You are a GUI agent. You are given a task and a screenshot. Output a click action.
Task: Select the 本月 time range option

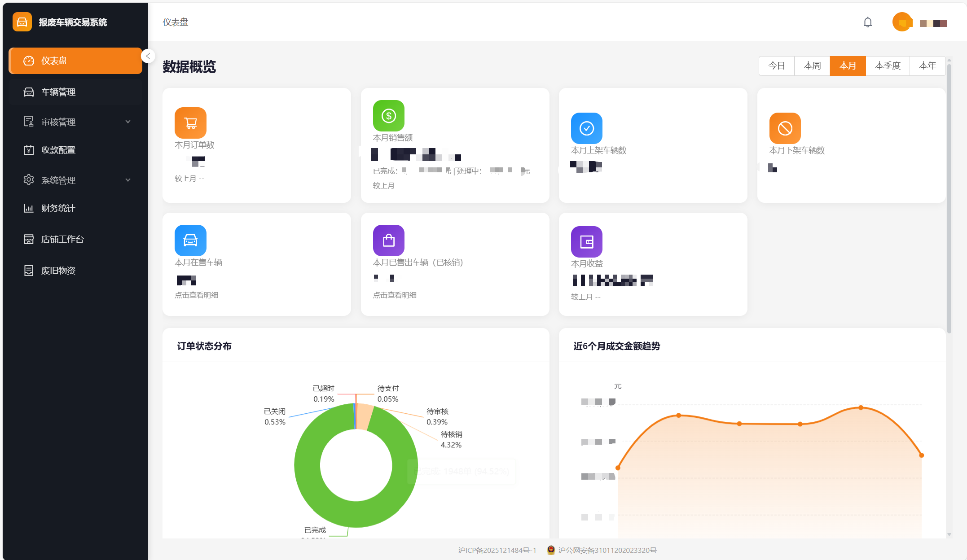(848, 66)
